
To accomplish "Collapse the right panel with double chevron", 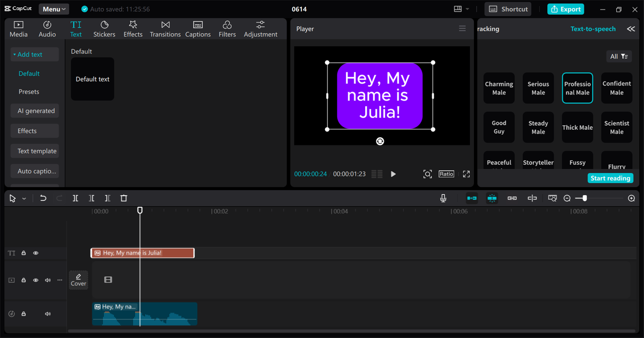I will click(x=631, y=29).
